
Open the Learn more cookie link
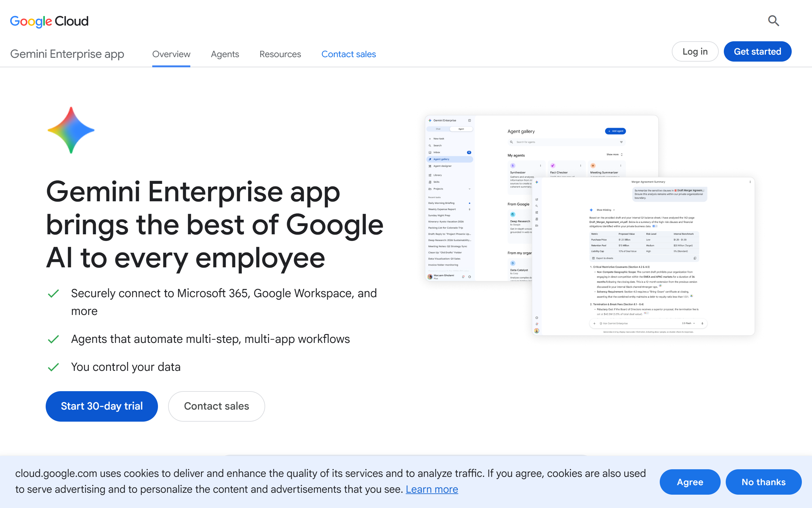[431, 489]
